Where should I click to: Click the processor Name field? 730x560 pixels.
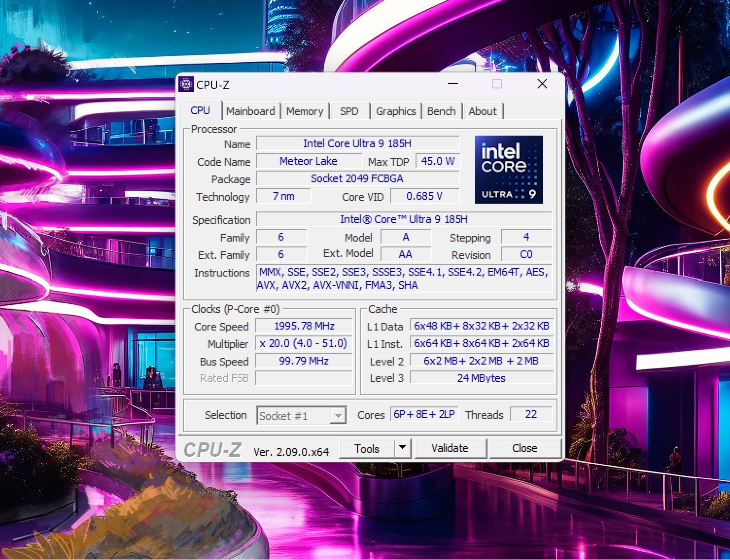click(x=357, y=143)
